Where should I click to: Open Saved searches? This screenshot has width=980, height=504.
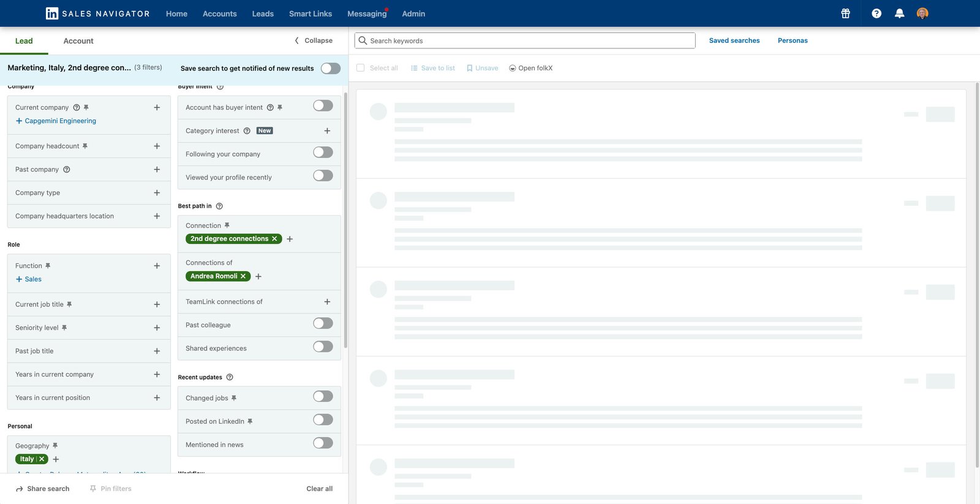(x=734, y=40)
